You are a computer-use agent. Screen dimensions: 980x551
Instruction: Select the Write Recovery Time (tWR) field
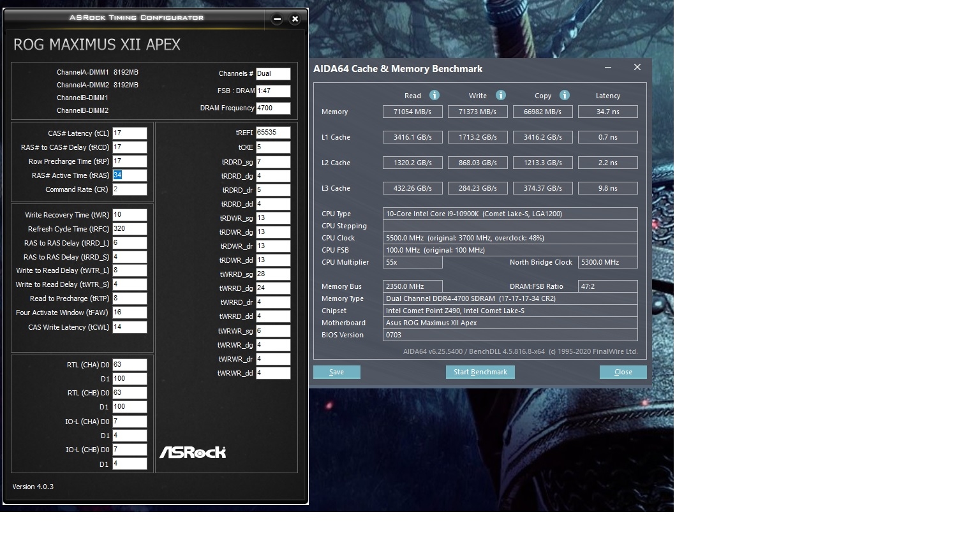130,215
